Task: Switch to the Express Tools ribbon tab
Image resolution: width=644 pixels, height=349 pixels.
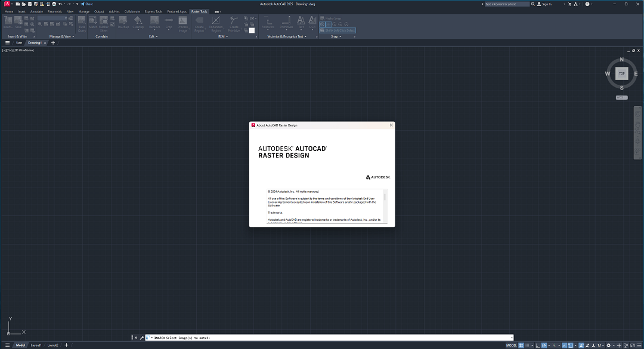Action: point(153,11)
